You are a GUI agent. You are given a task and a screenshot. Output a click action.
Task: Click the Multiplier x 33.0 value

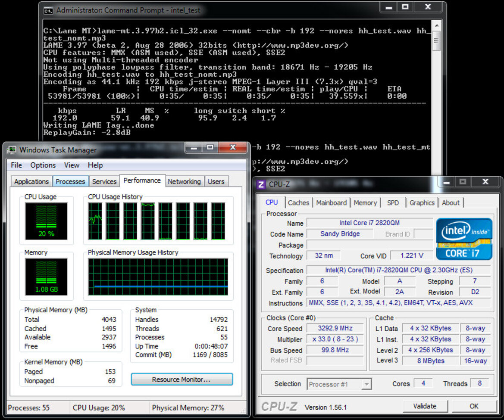[x=335, y=339]
